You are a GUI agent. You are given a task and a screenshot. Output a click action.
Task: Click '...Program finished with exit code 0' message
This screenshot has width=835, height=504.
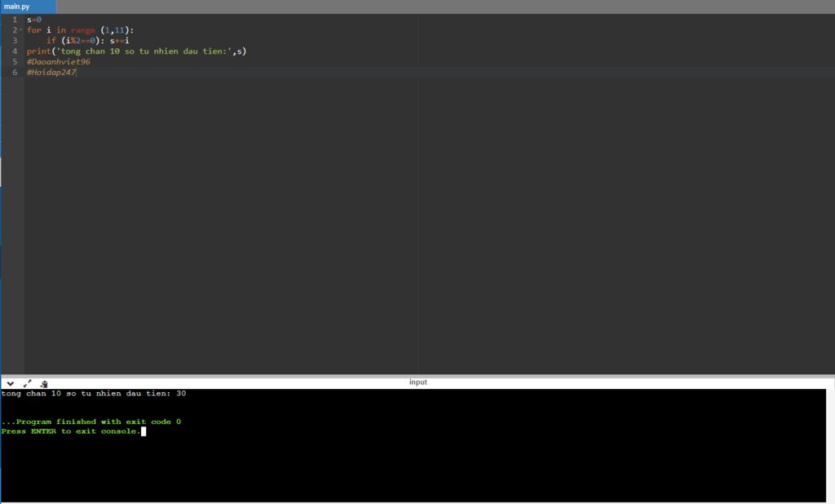pyautogui.click(x=91, y=422)
